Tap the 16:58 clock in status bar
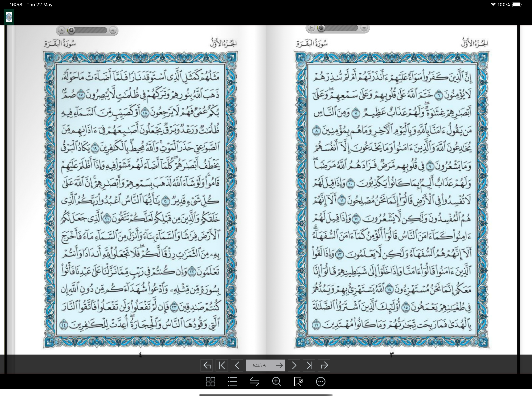This screenshot has height=399, width=532. [x=16, y=5]
